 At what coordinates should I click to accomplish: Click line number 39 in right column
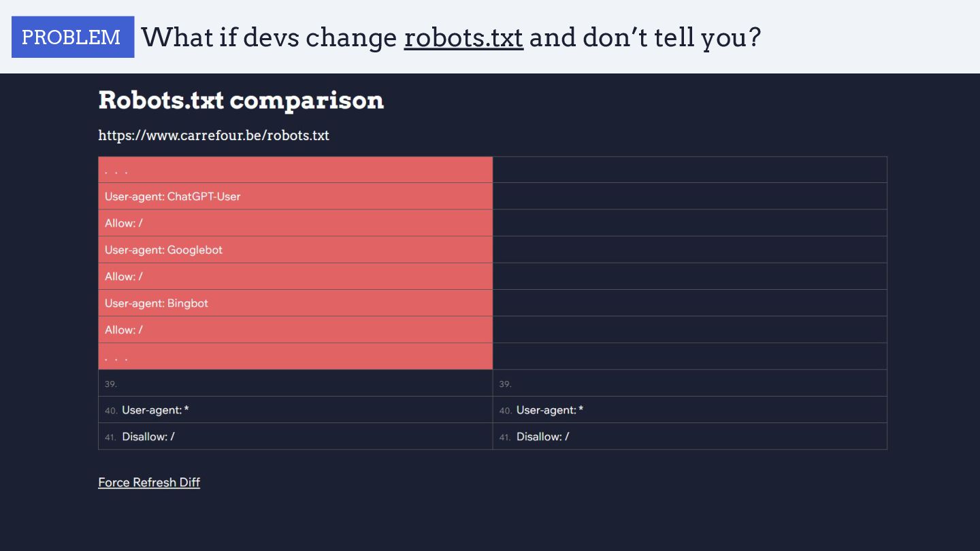point(505,384)
